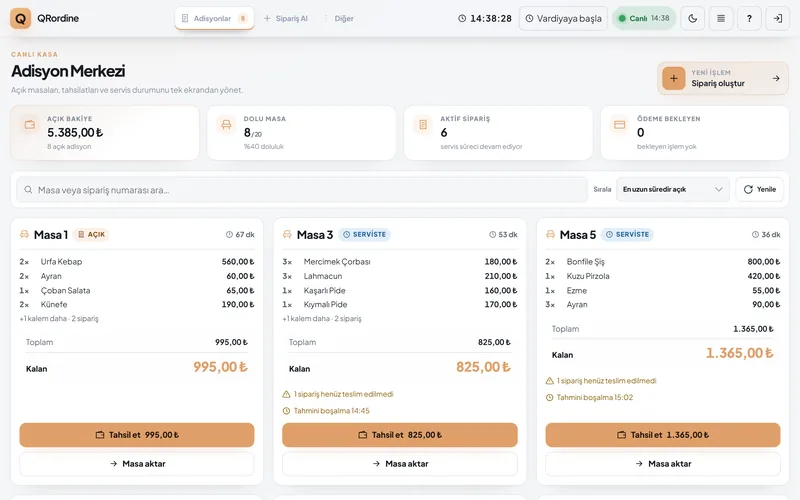The height and width of the screenshot is (500, 800).
Task: Click Masa aktar under Masa 3
Action: click(x=400, y=464)
